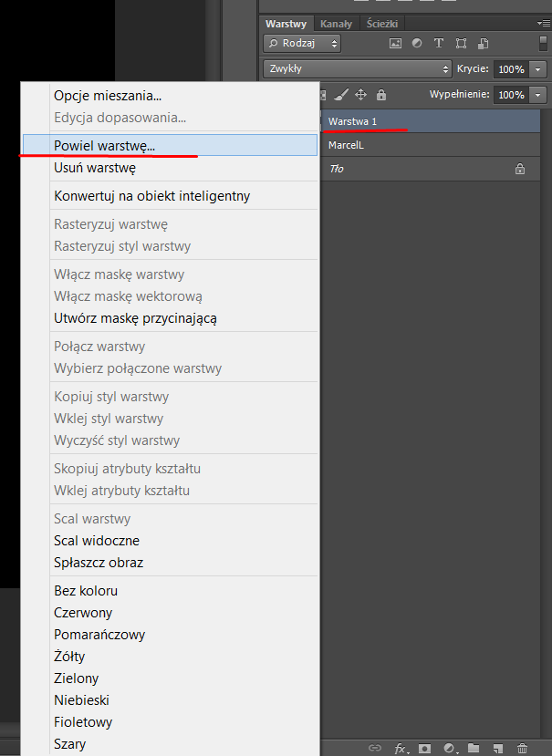
Task: Click Włącz maskę warstwy entry
Action: coord(170,274)
